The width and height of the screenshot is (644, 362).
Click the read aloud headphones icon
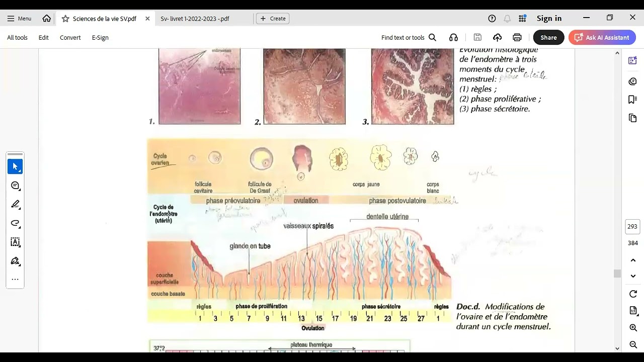(453, 38)
